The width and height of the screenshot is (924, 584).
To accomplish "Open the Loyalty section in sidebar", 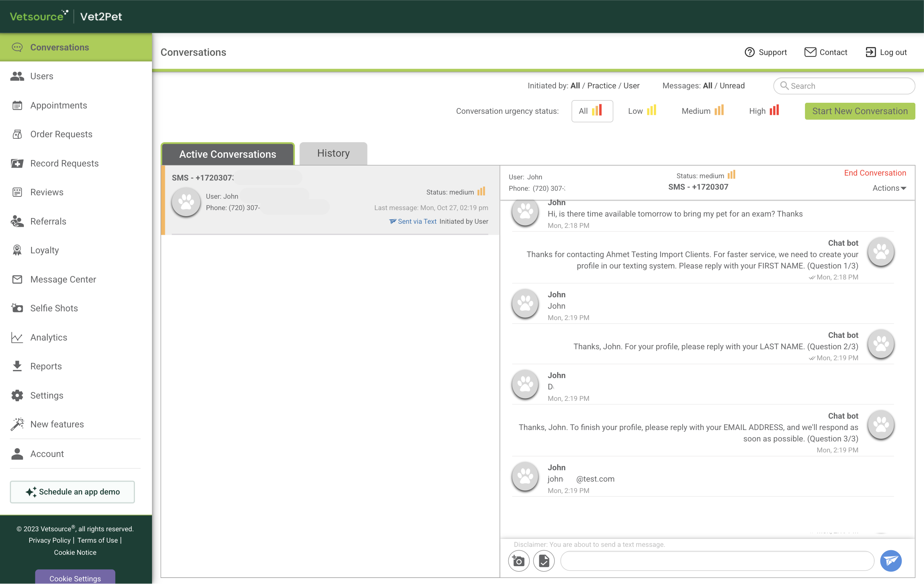I will (44, 250).
